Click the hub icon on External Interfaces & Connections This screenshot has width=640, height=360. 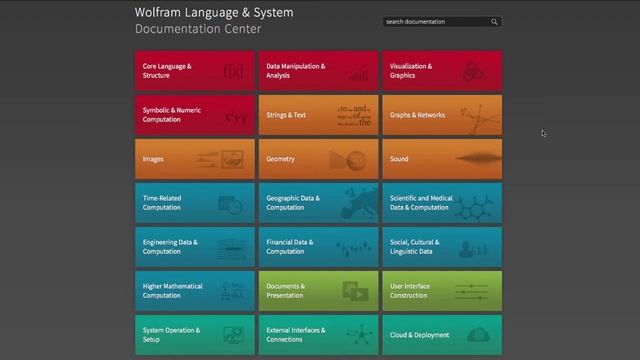click(360, 334)
